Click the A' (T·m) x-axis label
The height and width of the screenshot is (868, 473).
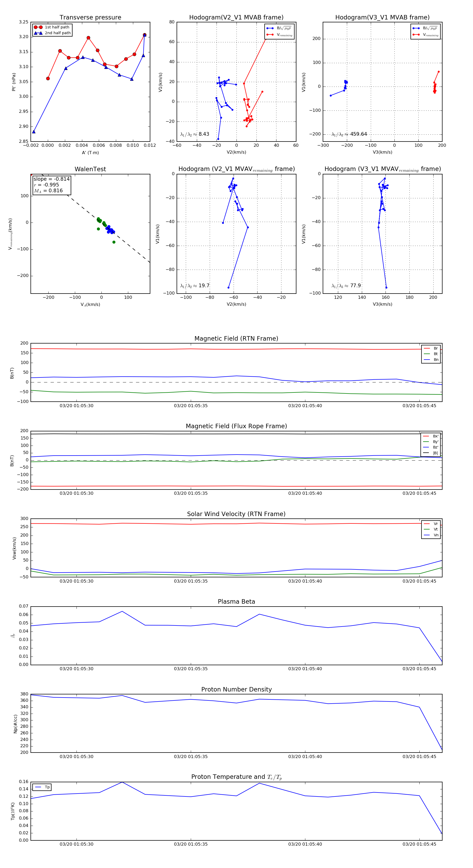pyautogui.click(x=90, y=153)
